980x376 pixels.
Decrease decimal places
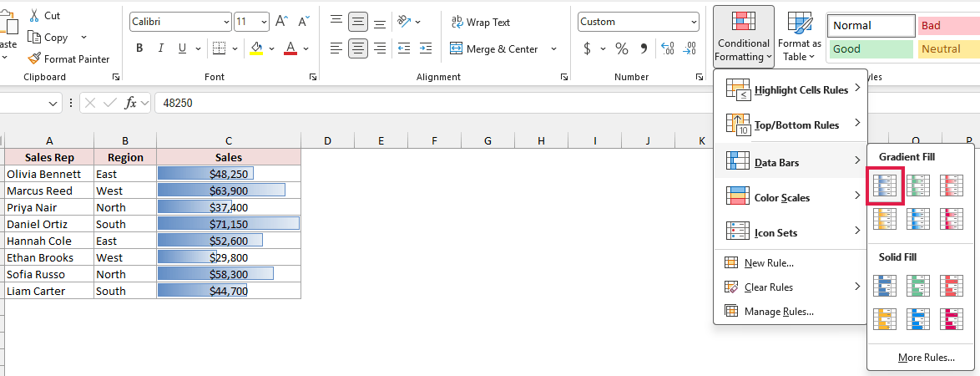coord(689,48)
